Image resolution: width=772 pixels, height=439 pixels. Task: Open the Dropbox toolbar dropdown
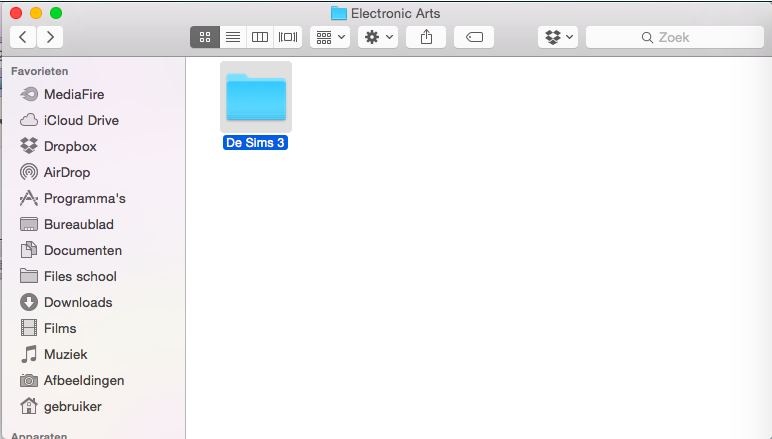(x=558, y=37)
